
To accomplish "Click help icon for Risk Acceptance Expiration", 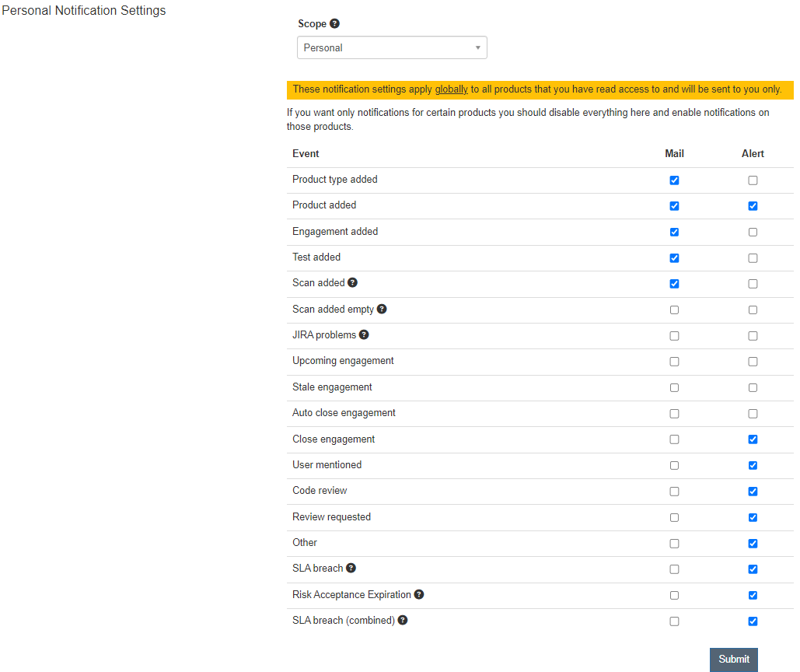I will tap(419, 594).
